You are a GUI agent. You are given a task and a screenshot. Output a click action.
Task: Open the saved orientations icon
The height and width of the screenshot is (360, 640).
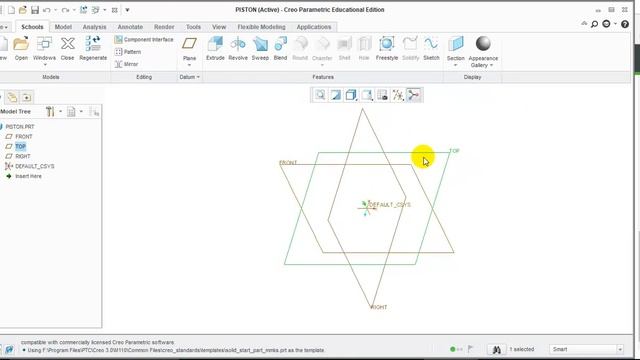[367, 95]
